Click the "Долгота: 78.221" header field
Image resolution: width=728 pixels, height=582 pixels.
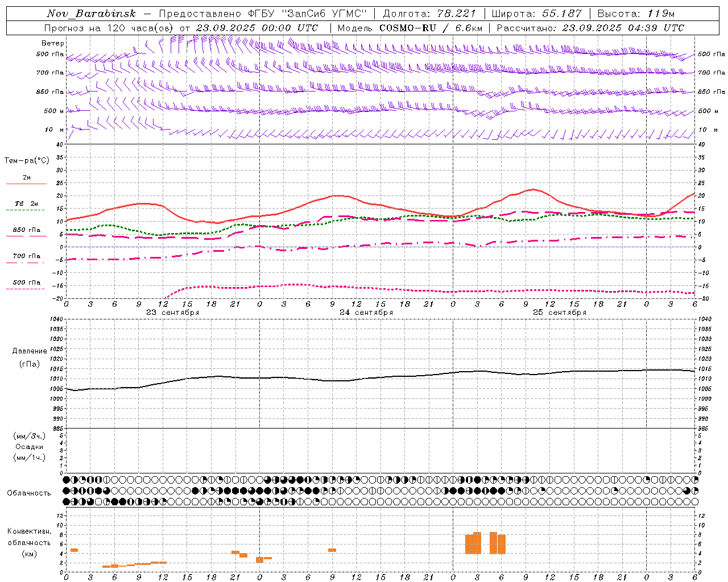tap(429, 14)
